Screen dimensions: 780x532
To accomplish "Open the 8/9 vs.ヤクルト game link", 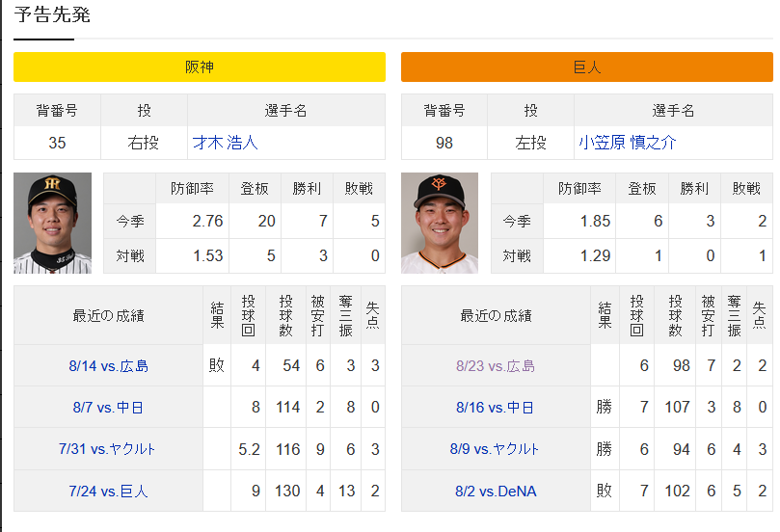I will [x=495, y=449].
